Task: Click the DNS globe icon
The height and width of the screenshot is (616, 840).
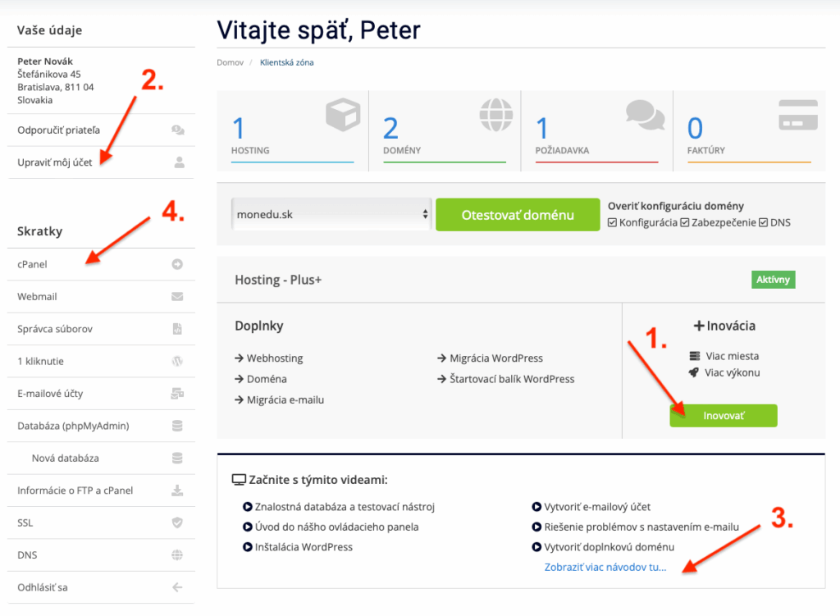Action: tap(177, 555)
